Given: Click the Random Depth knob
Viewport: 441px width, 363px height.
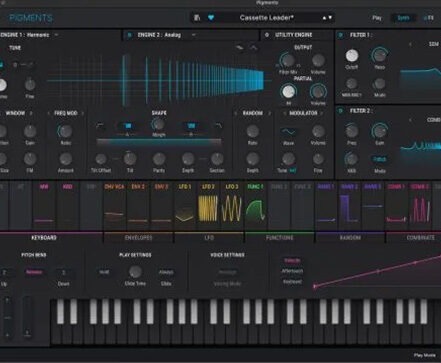Looking at the screenshot, I should [252, 159].
